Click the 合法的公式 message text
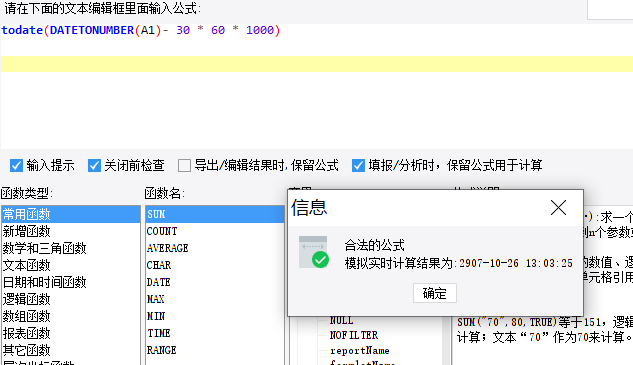 pyautogui.click(x=374, y=245)
